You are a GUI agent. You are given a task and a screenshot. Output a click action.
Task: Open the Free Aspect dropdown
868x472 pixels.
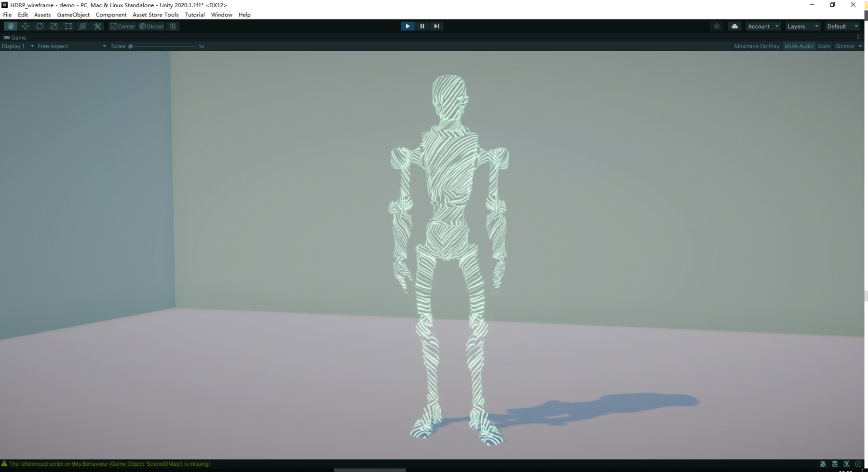coord(71,46)
